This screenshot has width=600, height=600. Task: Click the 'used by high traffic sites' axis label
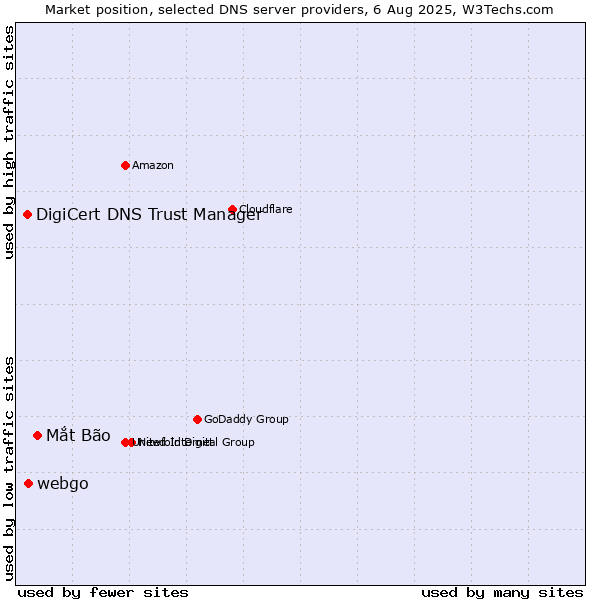point(9,142)
